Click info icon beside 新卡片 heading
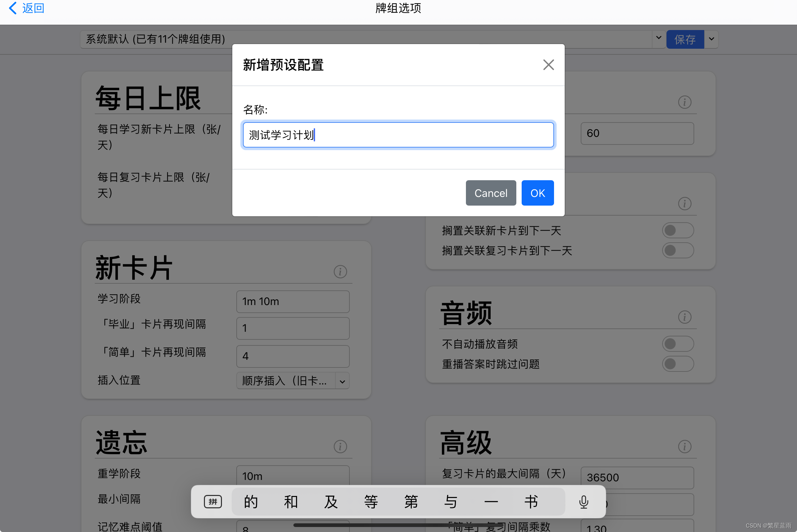797x532 pixels. tap(340, 271)
